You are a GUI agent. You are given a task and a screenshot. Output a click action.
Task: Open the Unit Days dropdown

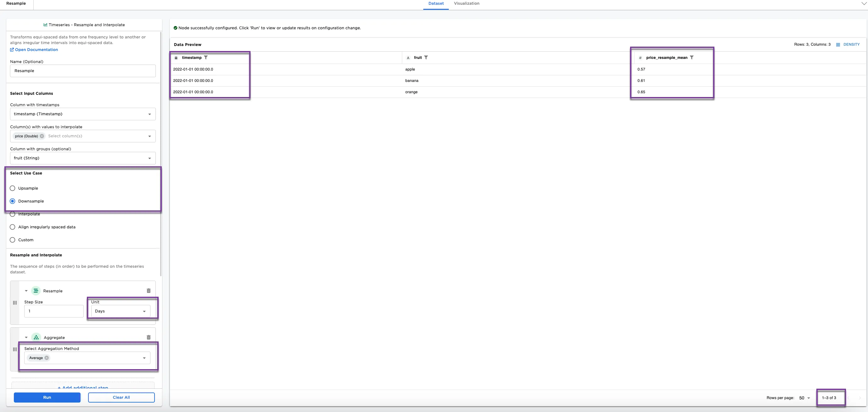coord(120,311)
